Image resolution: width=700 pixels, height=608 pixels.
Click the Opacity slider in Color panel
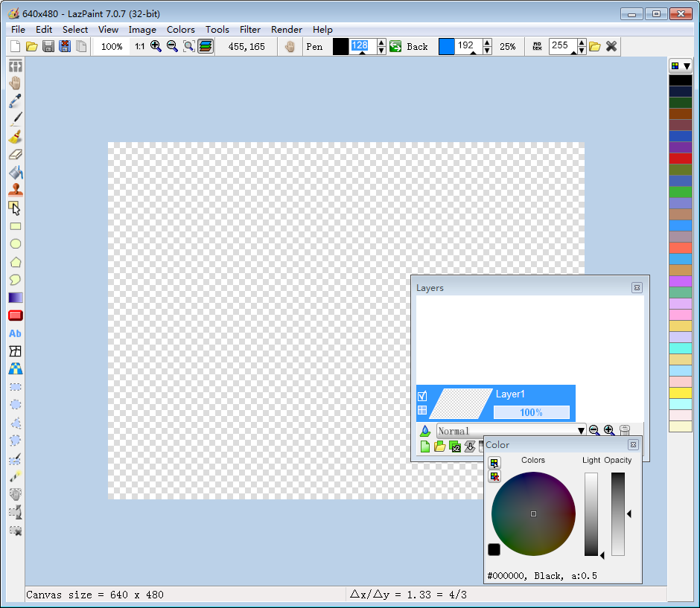(618, 514)
